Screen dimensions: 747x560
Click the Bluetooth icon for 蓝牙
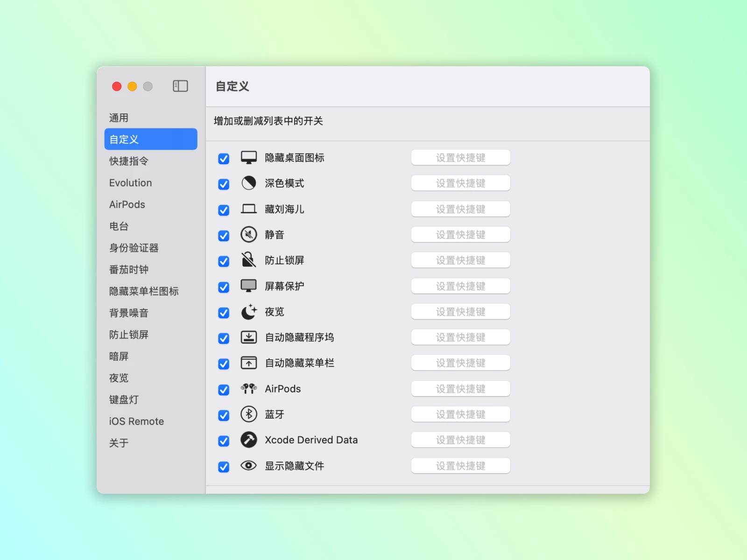click(249, 414)
